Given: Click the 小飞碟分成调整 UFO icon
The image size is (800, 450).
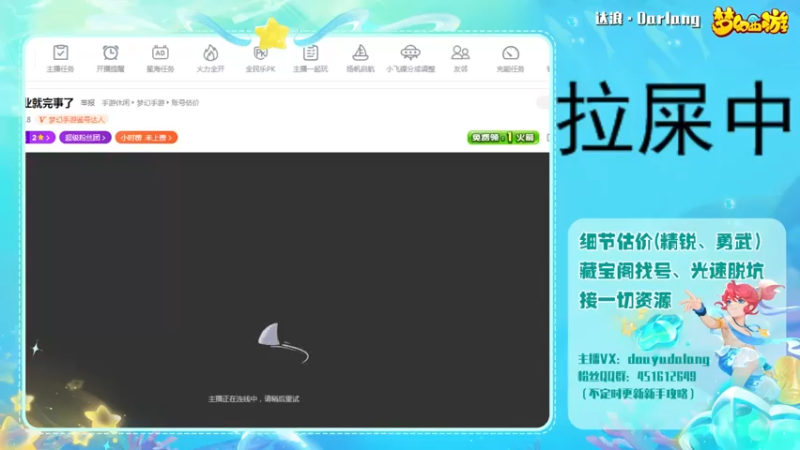Looking at the screenshot, I should (x=410, y=53).
